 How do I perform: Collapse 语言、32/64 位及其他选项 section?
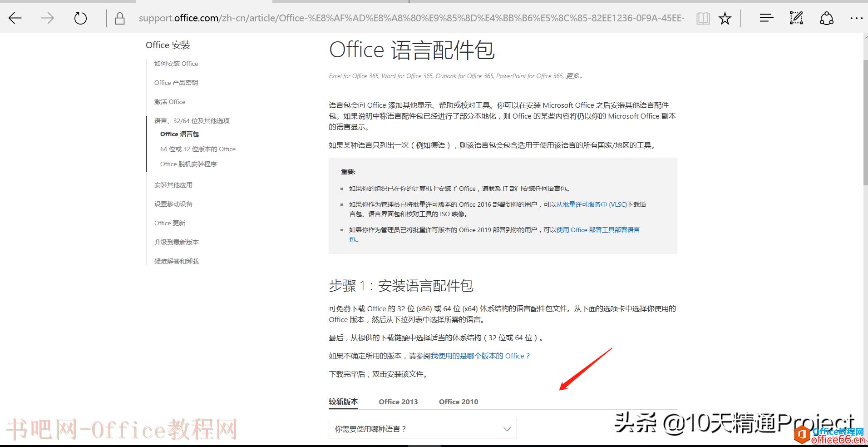tap(192, 121)
